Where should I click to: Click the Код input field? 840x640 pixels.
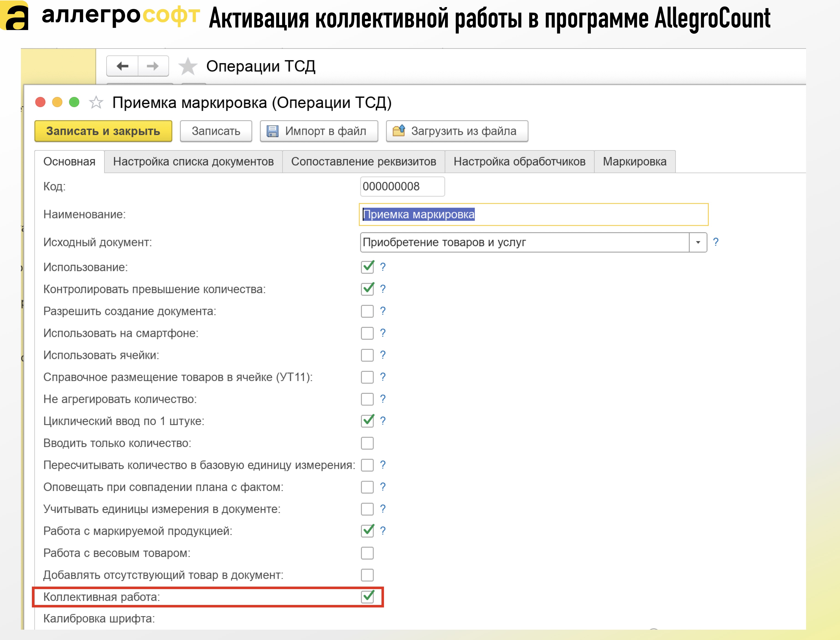tap(402, 186)
